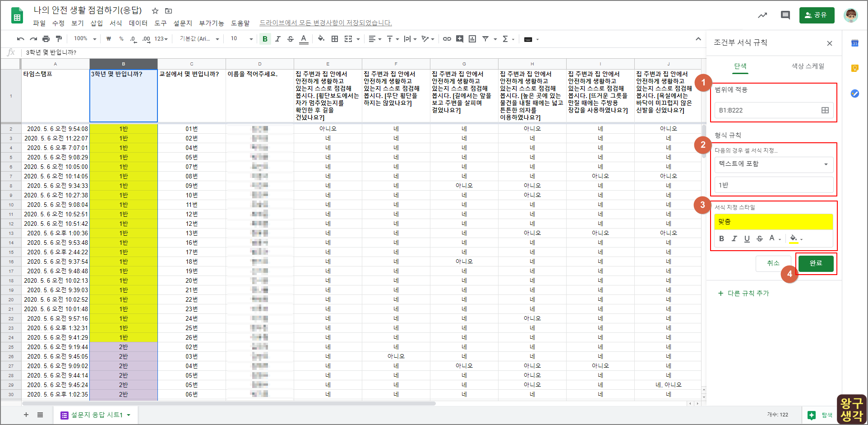Format as currency with the ₩ icon
This screenshot has height=425, width=868.
point(109,39)
